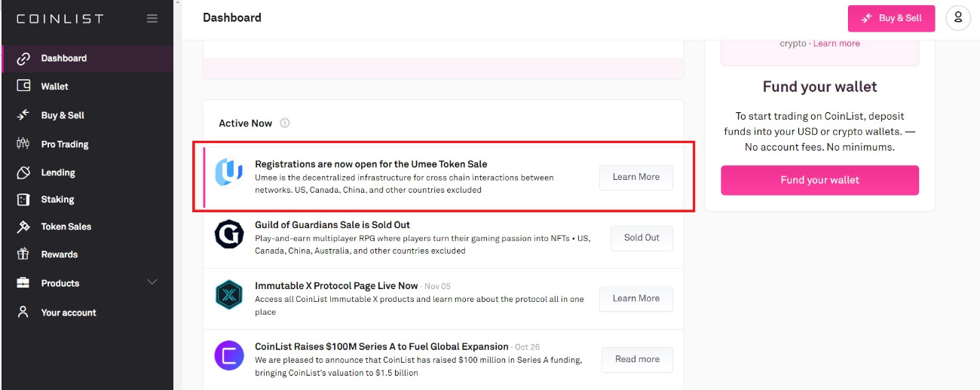Click the CoinList purple logo icon
980x390 pixels.
point(229,355)
